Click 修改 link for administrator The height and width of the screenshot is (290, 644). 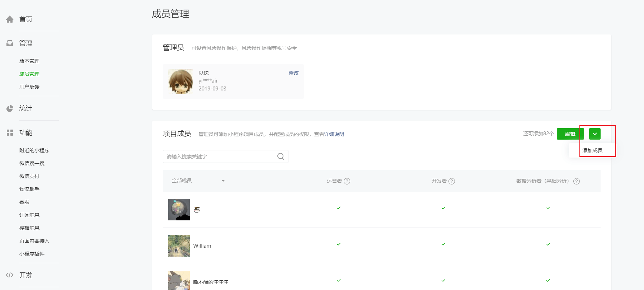click(294, 73)
